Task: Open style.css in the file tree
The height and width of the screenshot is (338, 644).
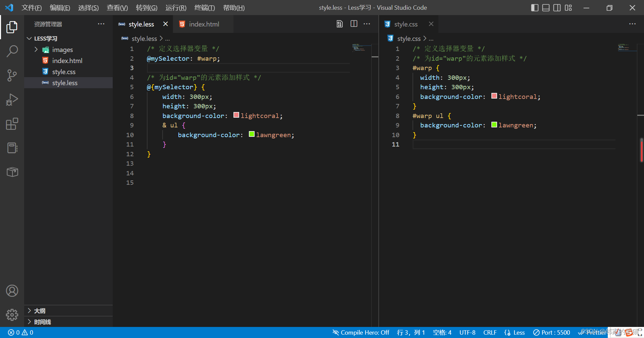Action: click(64, 72)
